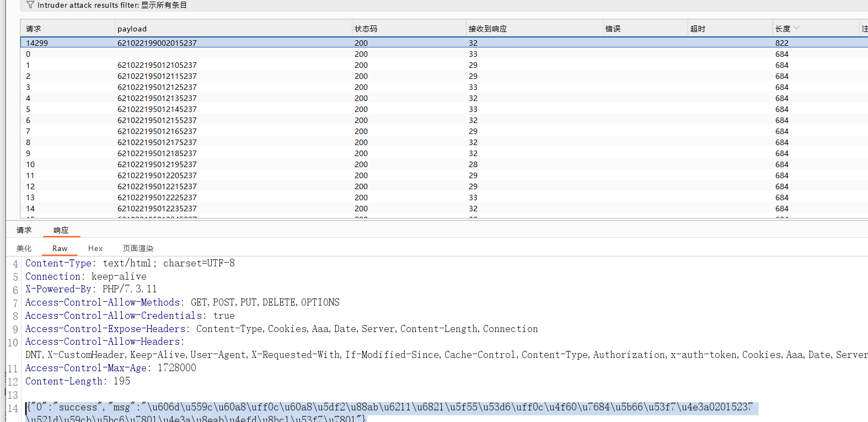Select payload 621022195012235237
The image size is (868, 422).
click(157, 209)
